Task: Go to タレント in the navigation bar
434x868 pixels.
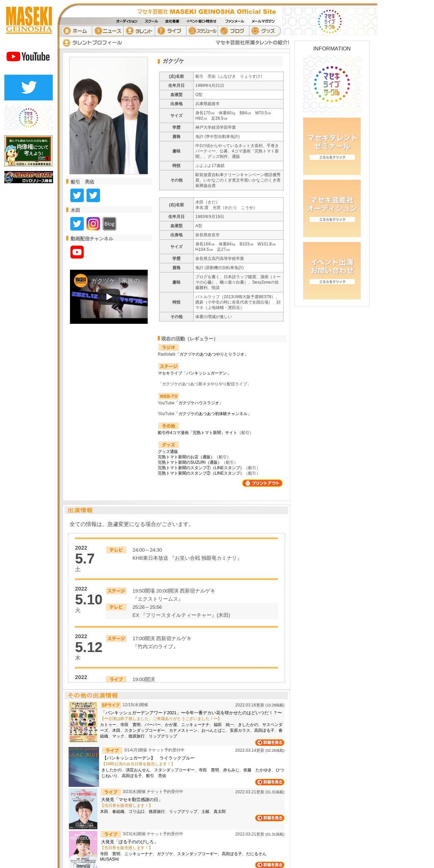Action: [139, 31]
